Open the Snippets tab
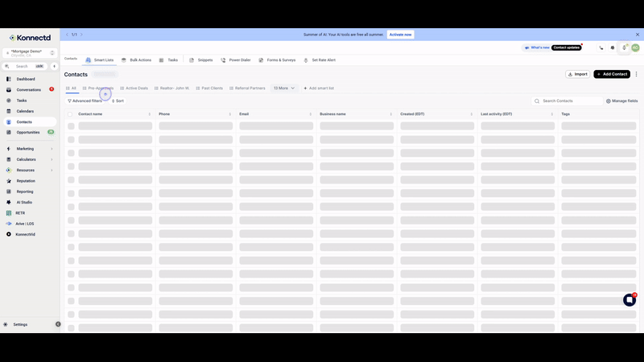 (200, 60)
